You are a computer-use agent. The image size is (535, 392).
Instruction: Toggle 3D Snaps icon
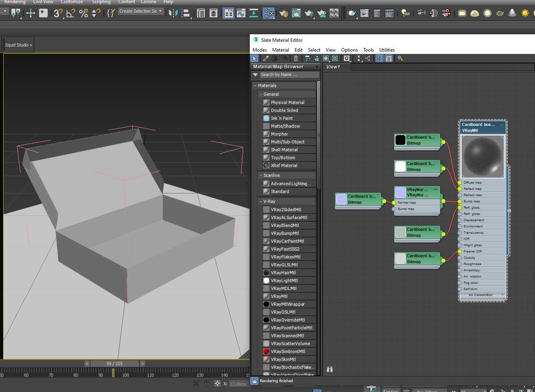tap(58, 13)
